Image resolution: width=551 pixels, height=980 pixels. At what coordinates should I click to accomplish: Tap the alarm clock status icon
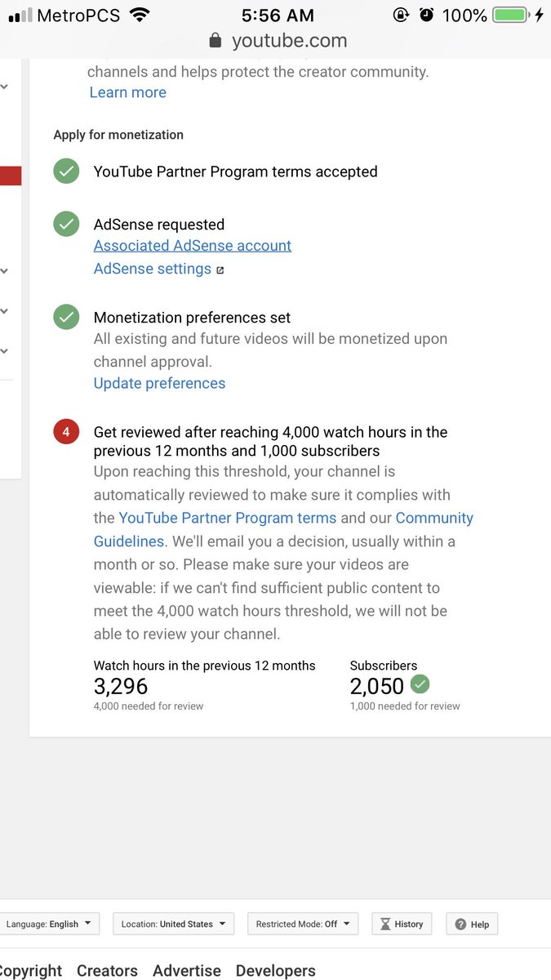click(426, 15)
